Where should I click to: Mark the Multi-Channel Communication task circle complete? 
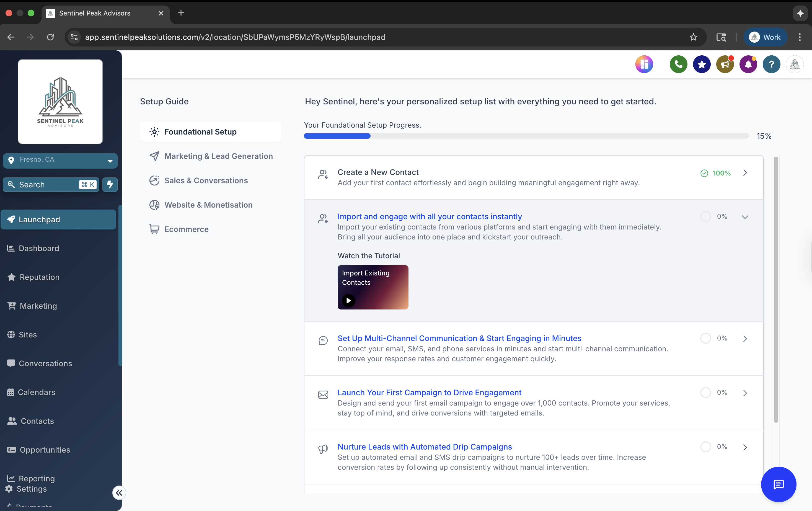705,338
